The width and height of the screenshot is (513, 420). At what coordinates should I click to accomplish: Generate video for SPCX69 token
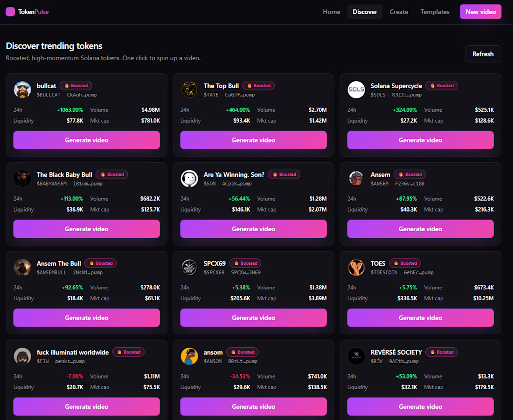pyautogui.click(x=254, y=317)
